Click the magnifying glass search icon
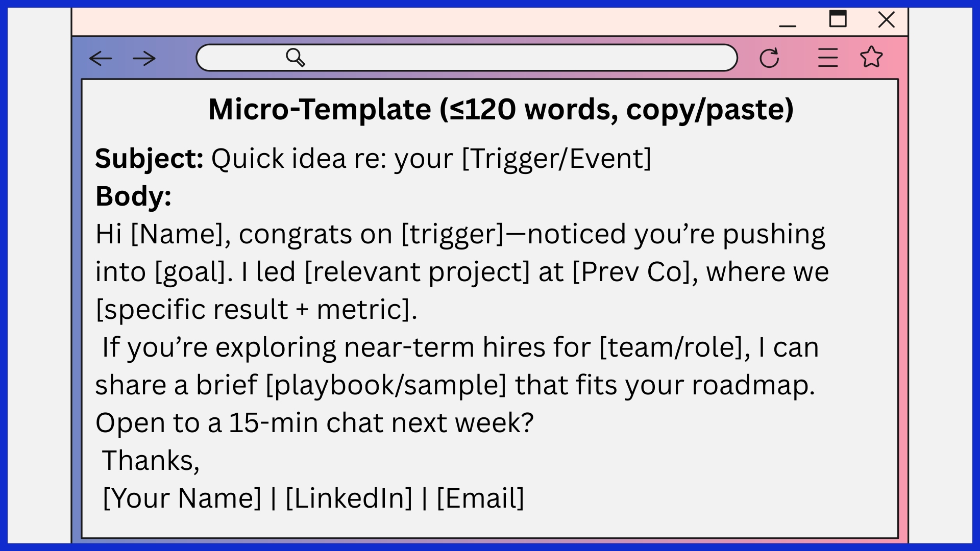980x551 pixels. click(x=296, y=58)
